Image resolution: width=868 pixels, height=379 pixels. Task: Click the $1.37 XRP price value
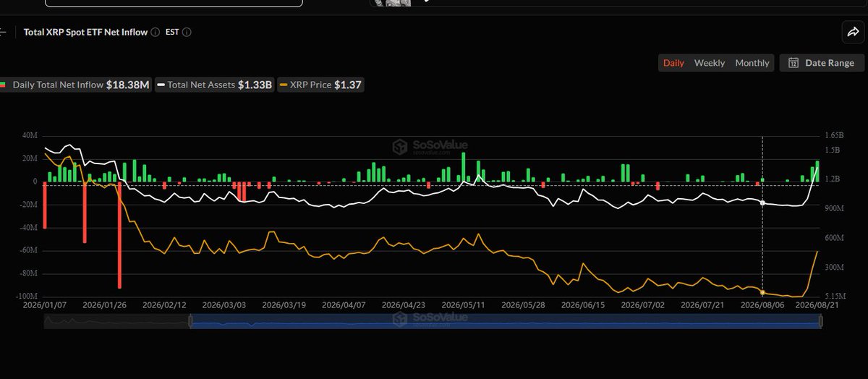tap(347, 85)
